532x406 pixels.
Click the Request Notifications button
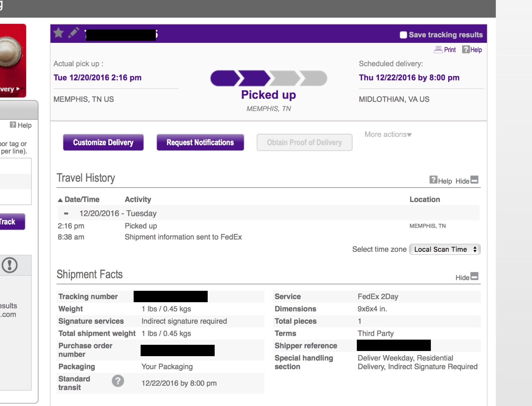pos(200,143)
